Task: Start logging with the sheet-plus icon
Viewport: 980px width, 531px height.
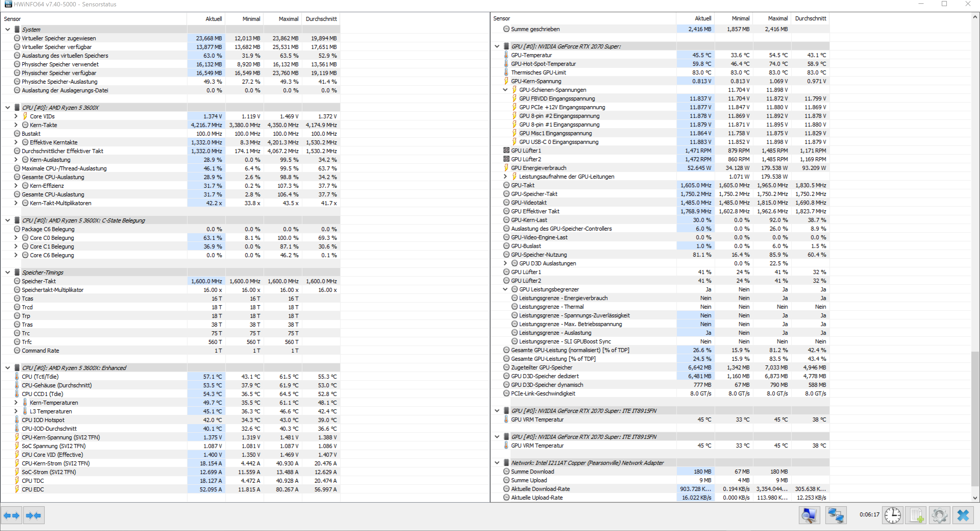Action: click(916, 515)
